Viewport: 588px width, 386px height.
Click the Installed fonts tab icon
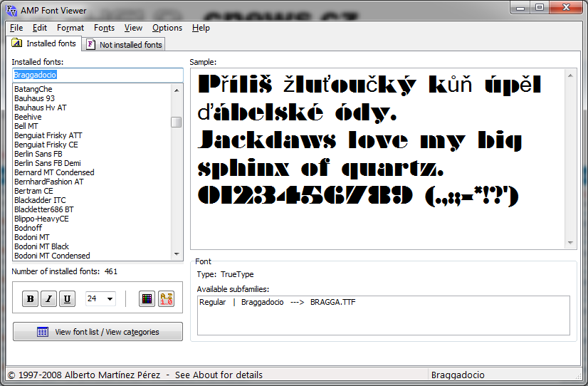pos(17,44)
